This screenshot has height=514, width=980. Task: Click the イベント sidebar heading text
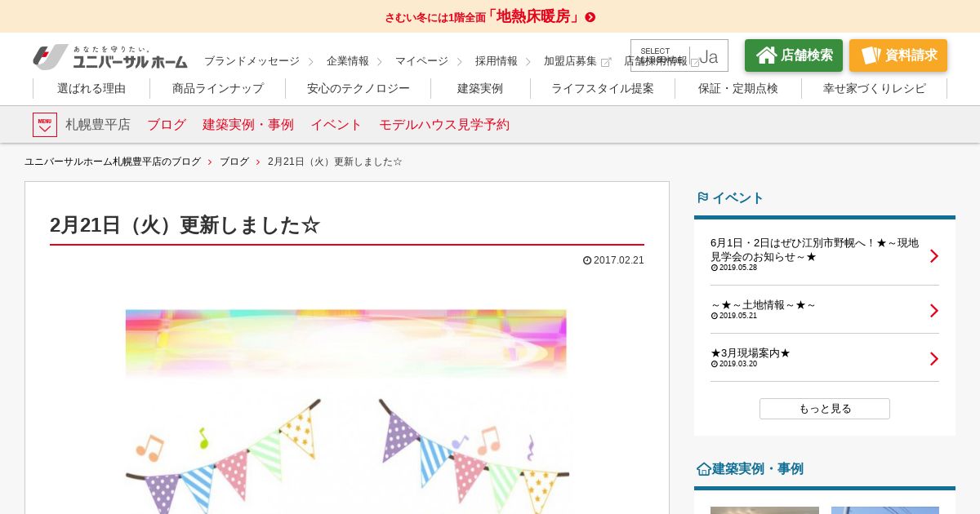(x=738, y=197)
